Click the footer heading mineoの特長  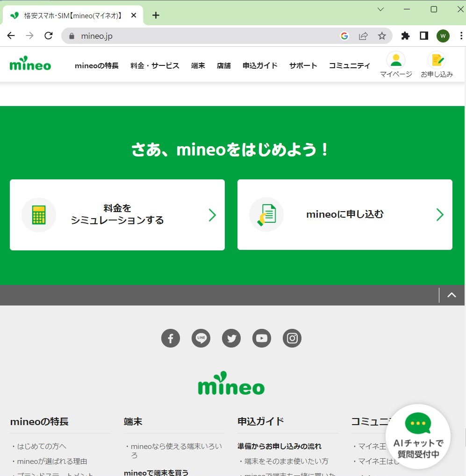pos(39,421)
